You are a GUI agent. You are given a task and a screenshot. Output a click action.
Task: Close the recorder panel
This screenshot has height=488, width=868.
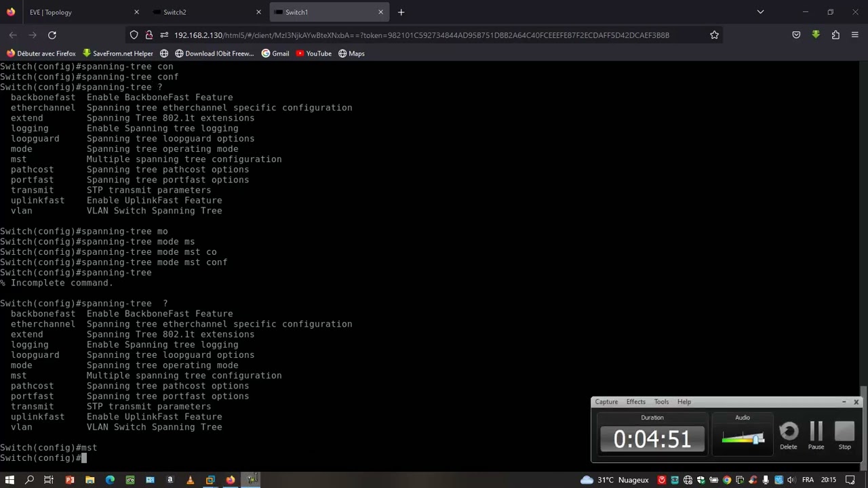point(856,402)
